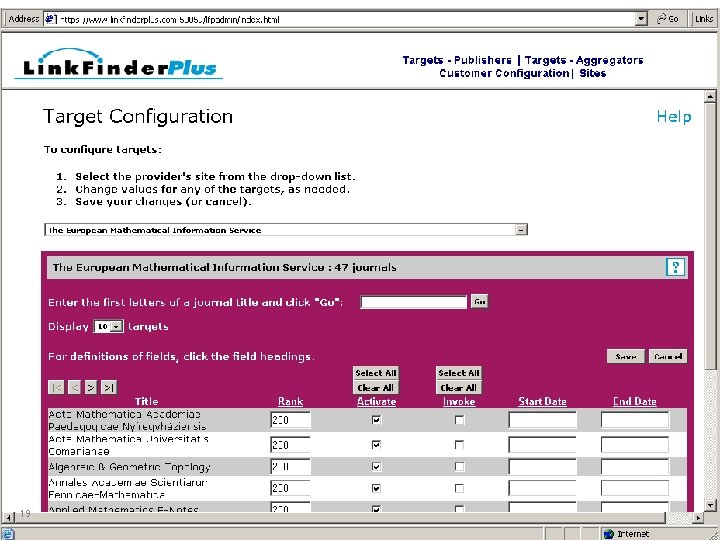Toggle Invoke for Algebraic & Geometric Topology
Viewport: 720px width, 540px height.
(x=459, y=467)
